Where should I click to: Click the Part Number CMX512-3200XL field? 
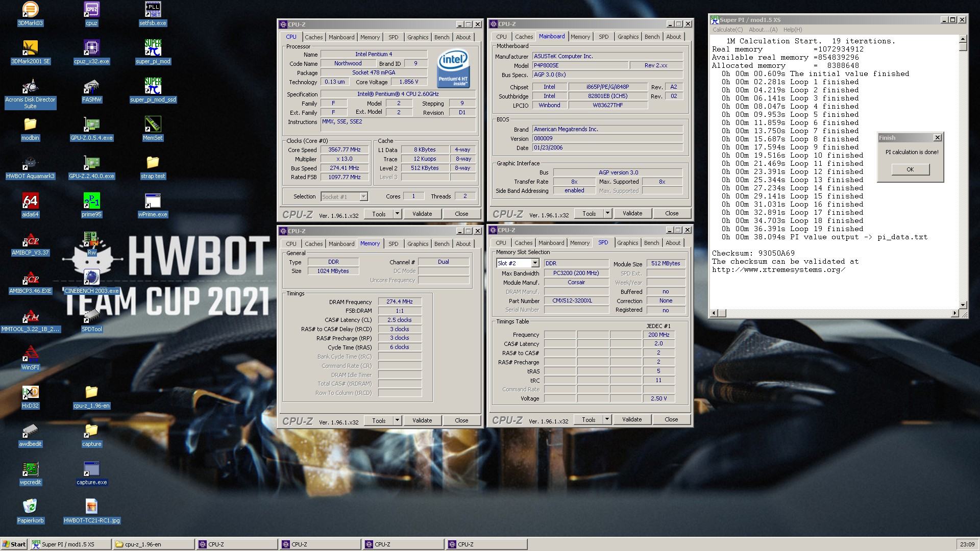(x=576, y=300)
